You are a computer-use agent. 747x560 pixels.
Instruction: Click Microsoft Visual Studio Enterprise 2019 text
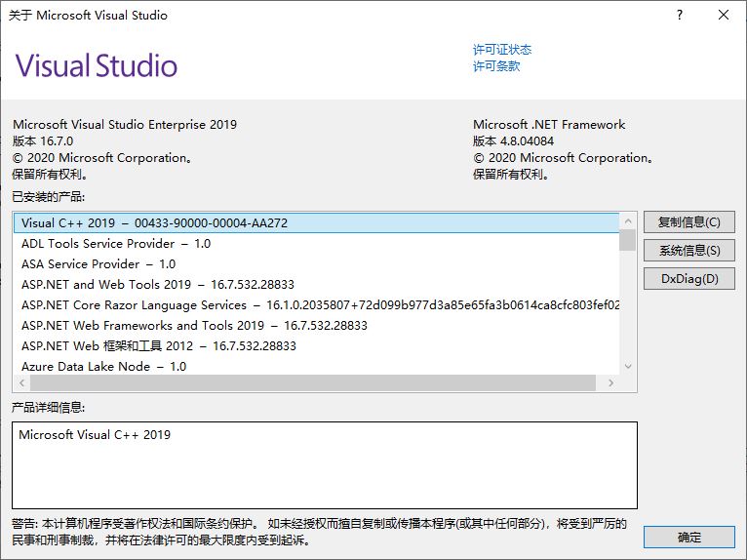125,125
